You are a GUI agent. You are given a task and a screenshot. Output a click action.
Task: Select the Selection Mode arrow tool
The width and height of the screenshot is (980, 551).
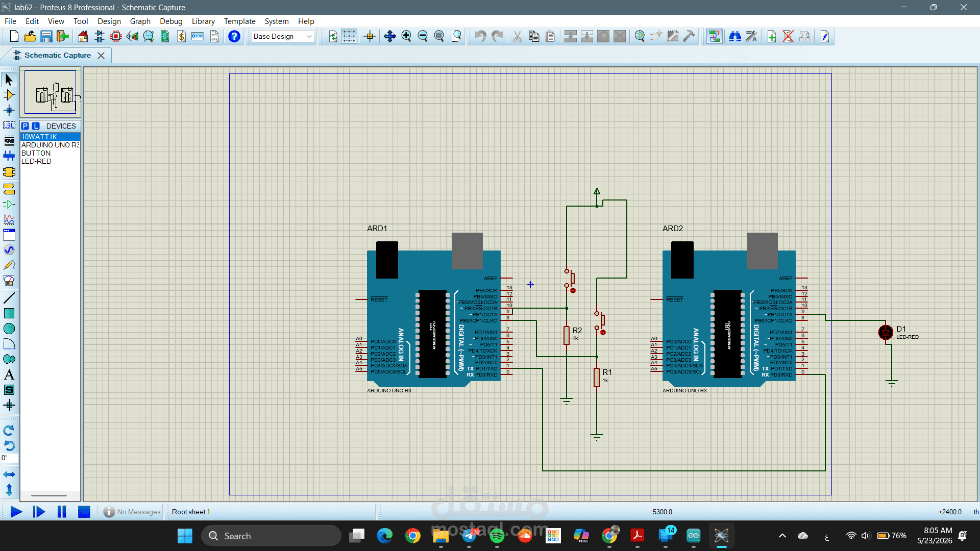9,80
